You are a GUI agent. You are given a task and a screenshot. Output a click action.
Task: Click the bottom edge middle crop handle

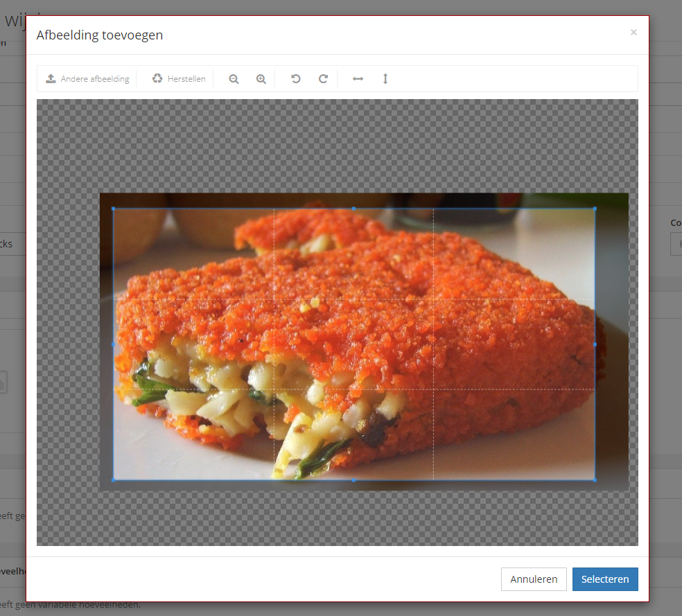tap(354, 479)
